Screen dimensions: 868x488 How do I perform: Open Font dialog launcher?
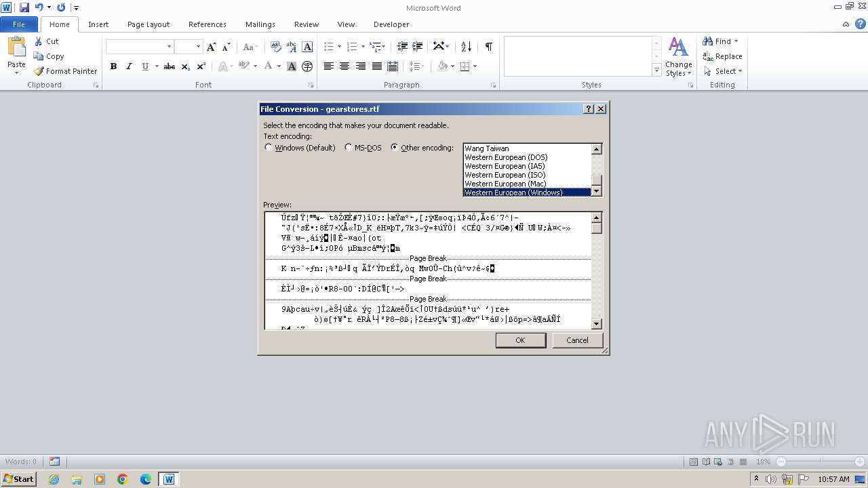pos(311,85)
